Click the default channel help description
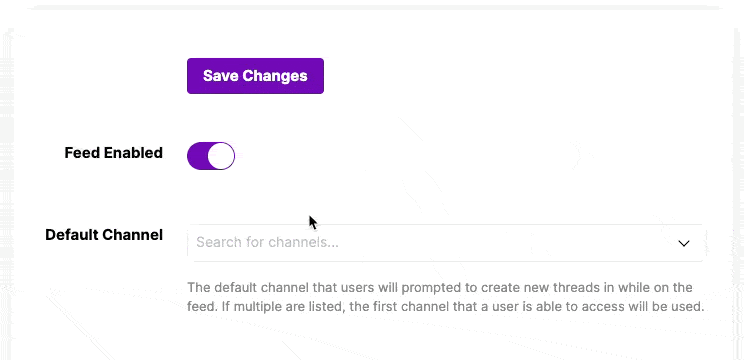The width and height of the screenshot is (744, 360). pyautogui.click(x=445, y=297)
